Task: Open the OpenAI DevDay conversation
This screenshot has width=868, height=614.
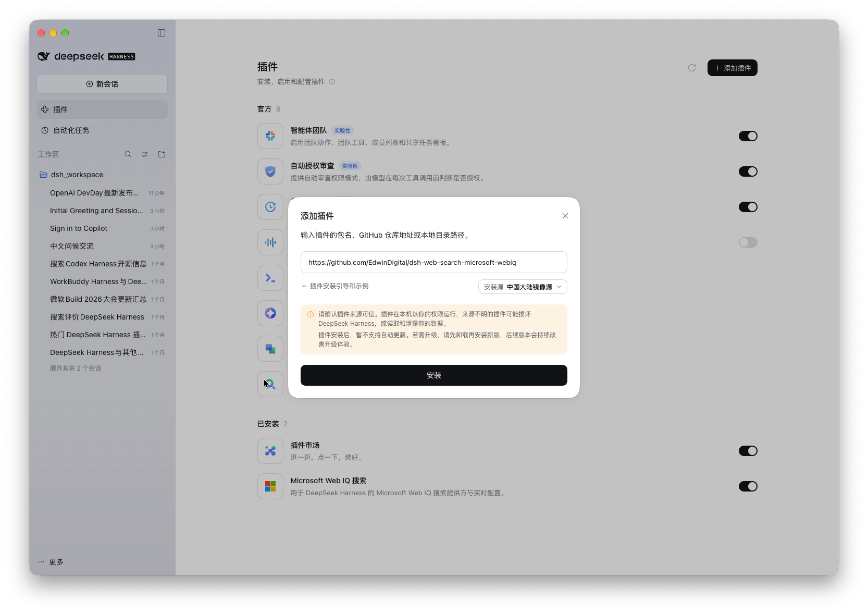Action: [102, 193]
